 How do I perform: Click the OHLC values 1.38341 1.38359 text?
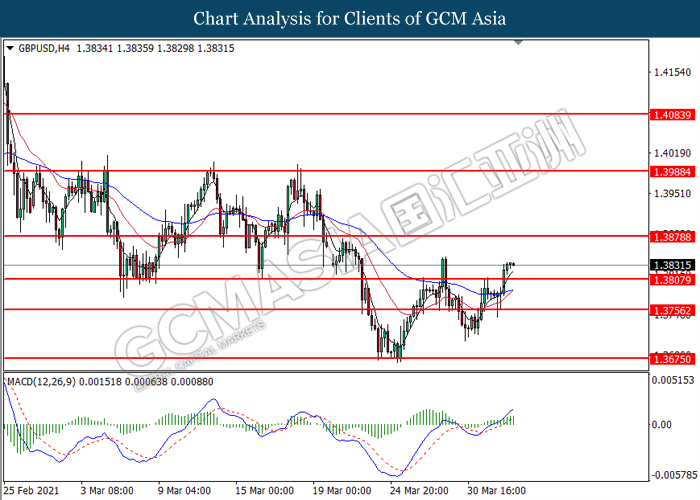[115, 48]
